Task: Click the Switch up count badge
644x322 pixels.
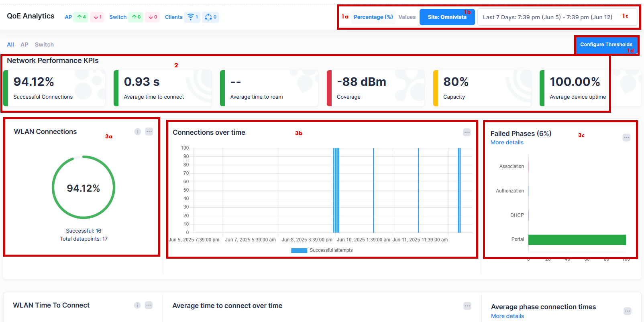Action: coord(136,17)
